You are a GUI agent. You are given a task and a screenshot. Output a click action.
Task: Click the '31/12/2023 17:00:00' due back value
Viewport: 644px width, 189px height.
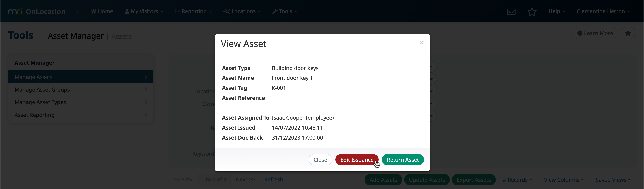click(x=297, y=138)
